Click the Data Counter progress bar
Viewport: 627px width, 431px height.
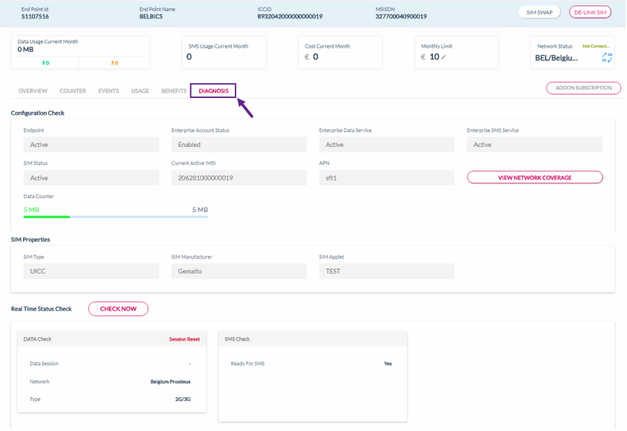[x=115, y=216]
